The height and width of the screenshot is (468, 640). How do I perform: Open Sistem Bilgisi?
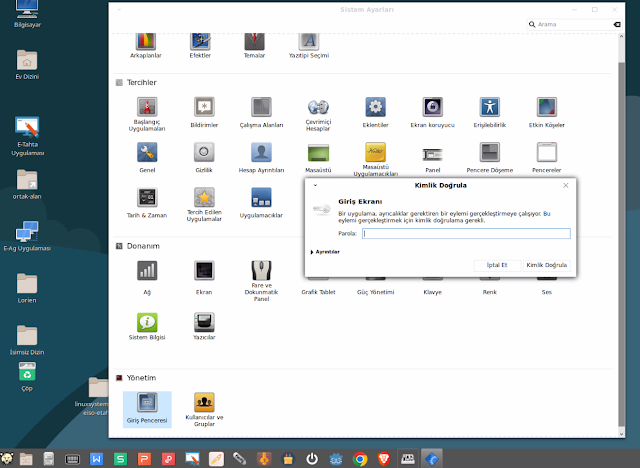pyautogui.click(x=147, y=326)
